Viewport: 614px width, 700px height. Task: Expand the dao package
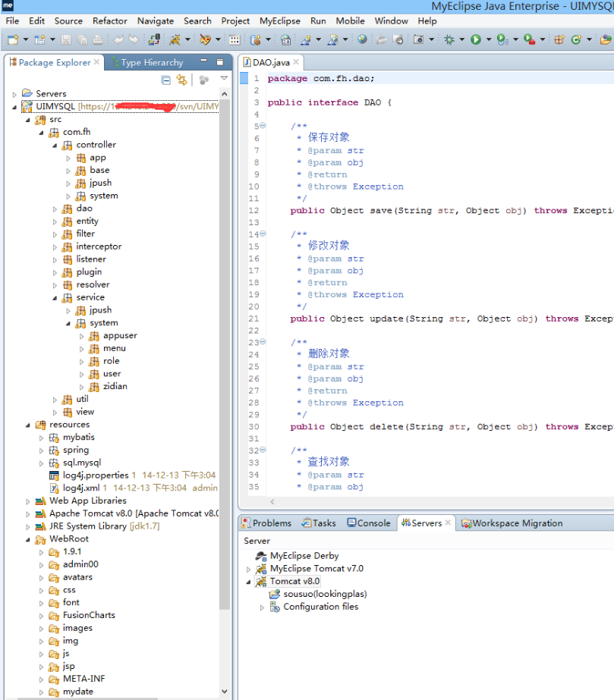click(x=55, y=209)
